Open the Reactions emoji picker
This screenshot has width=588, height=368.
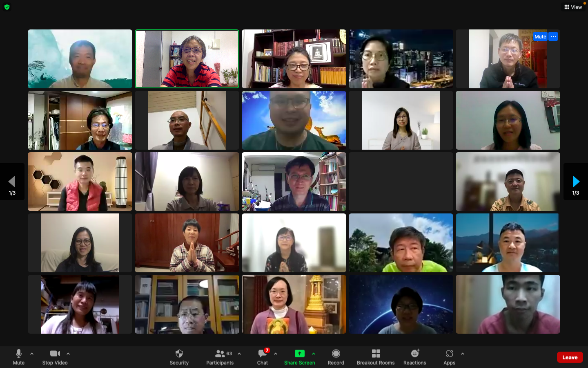click(414, 354)
